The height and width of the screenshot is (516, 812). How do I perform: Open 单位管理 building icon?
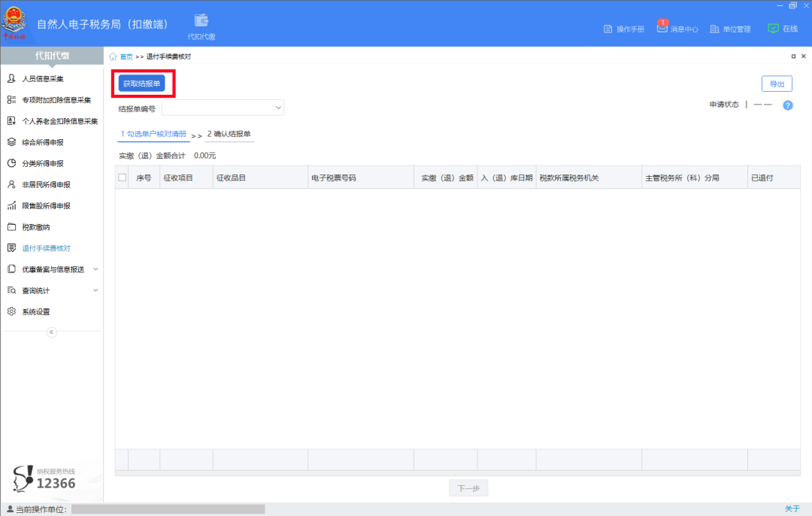coord(715,29)
